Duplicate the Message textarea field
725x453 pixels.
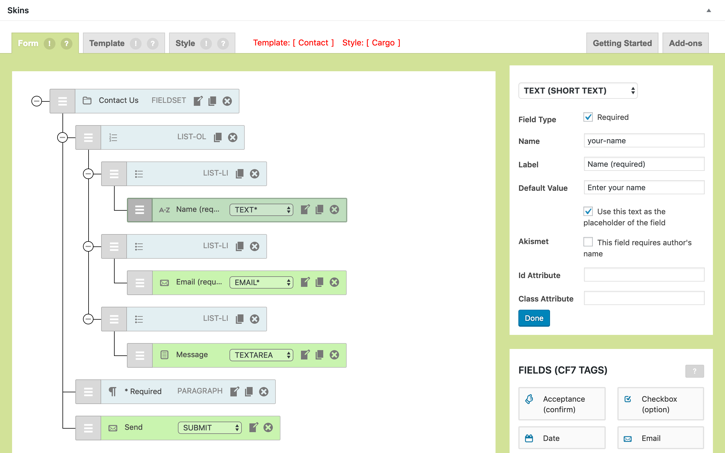pyautogui.click(x=320, y=355)
